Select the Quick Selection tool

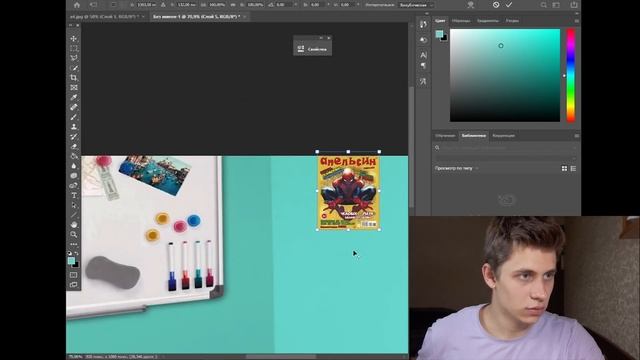(x=74, y=68)
